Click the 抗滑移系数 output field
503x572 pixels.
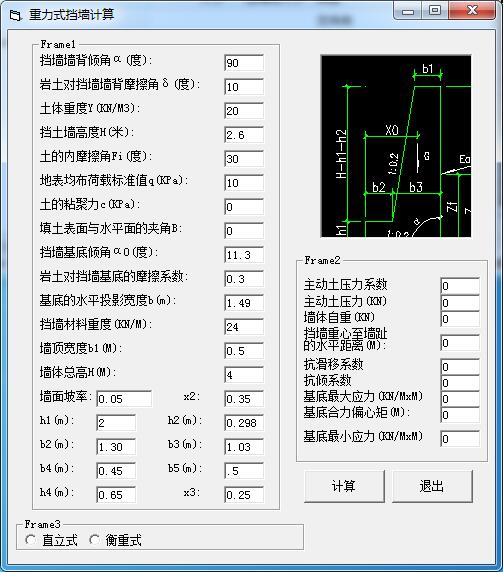pyautogui.click(x=460, y=367)
